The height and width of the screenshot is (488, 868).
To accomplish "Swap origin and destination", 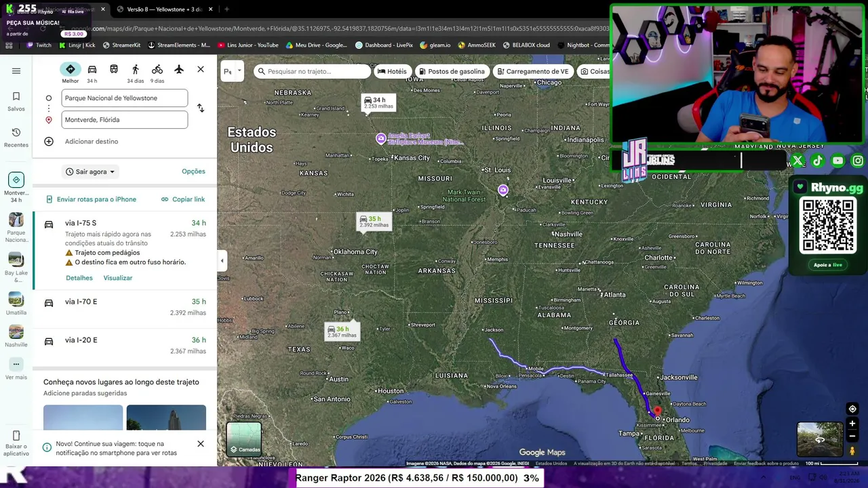I will 201,108.
